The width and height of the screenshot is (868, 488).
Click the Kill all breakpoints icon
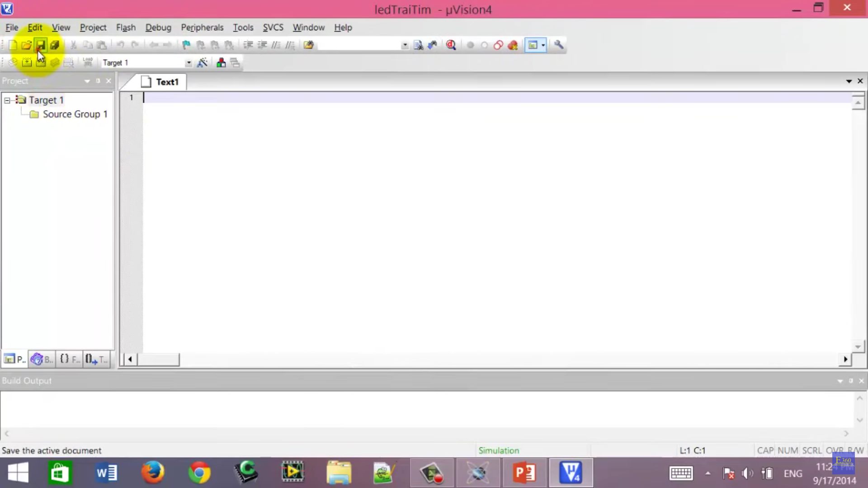click(x=513, y=45)
